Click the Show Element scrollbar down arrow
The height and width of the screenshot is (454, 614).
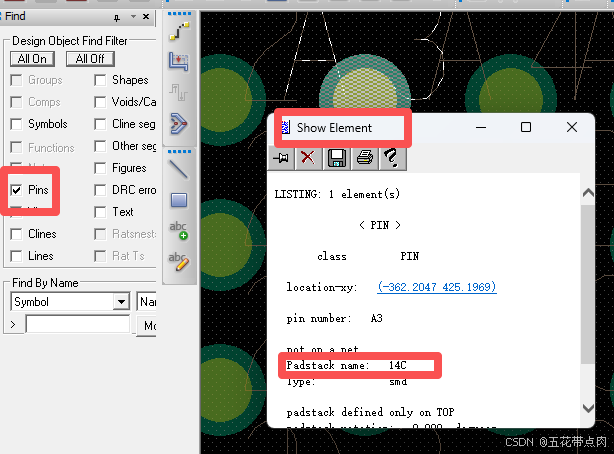[x=588, y=409]
